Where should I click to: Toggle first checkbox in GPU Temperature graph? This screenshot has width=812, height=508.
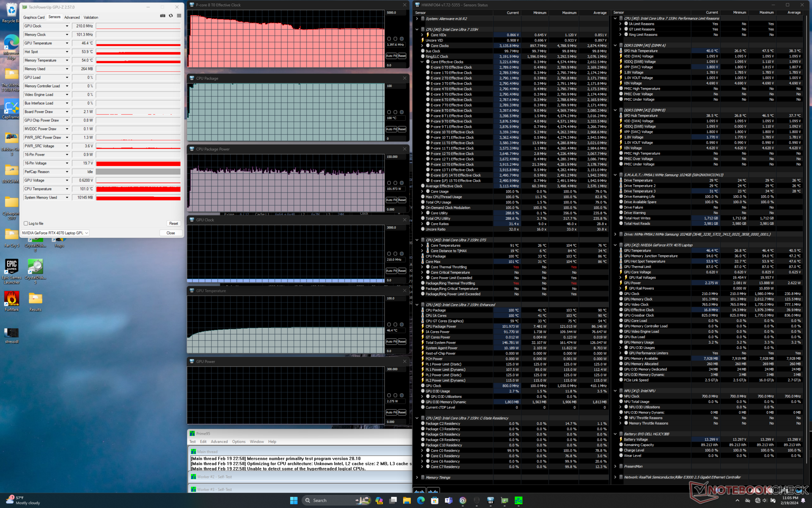pos(389,324)
